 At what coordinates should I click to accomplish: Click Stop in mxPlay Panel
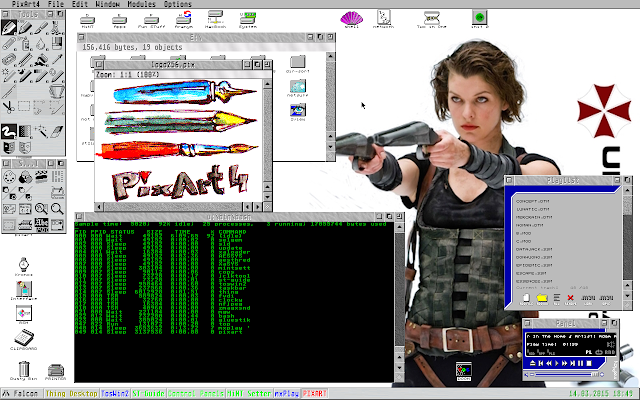pyautogui.click(x=589, y=363)
